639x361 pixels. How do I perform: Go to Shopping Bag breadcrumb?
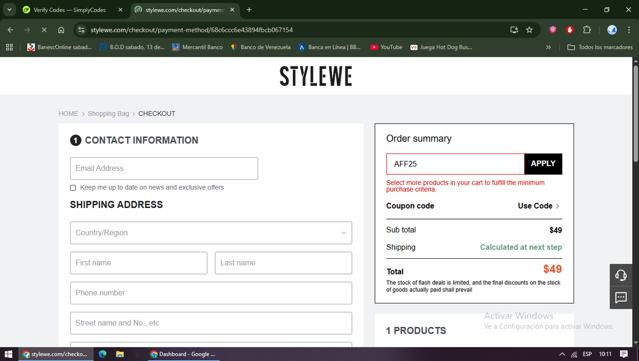(108, 114)
